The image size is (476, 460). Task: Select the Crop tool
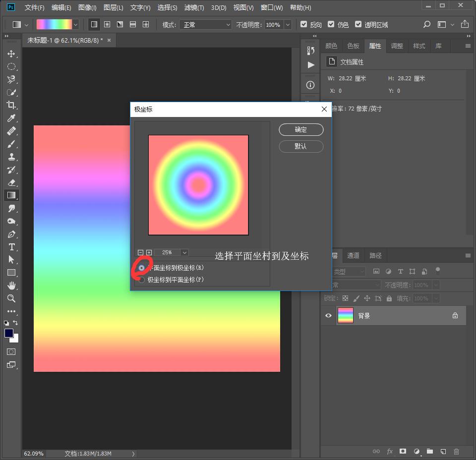coord(11,105)
